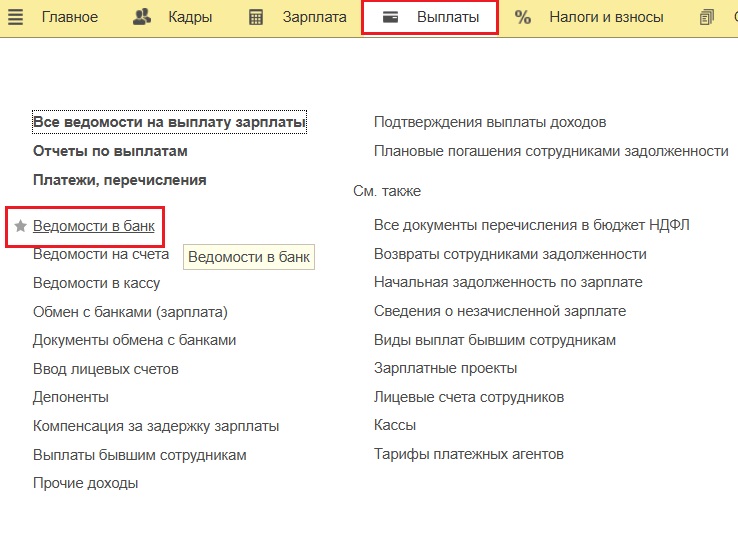This screenshot has height=538, width=738.
Task: Open Сведения о незачисленной зарплате
Action: tap(500, 311)
